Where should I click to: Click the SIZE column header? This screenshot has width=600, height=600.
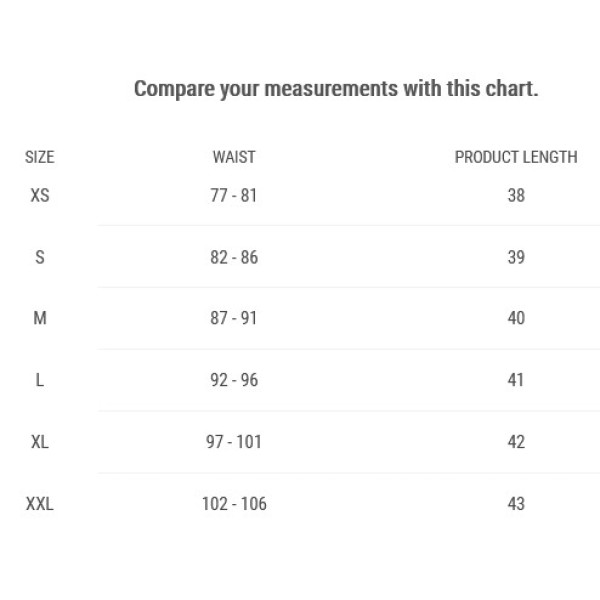tap(40, 157)
